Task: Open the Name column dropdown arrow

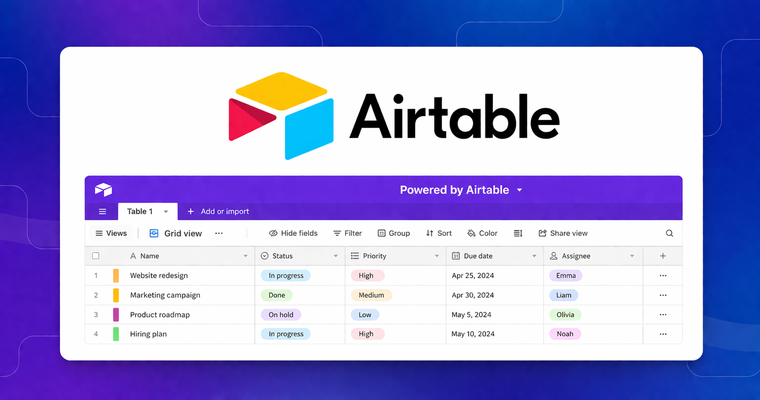Action: tap(245, 256)
